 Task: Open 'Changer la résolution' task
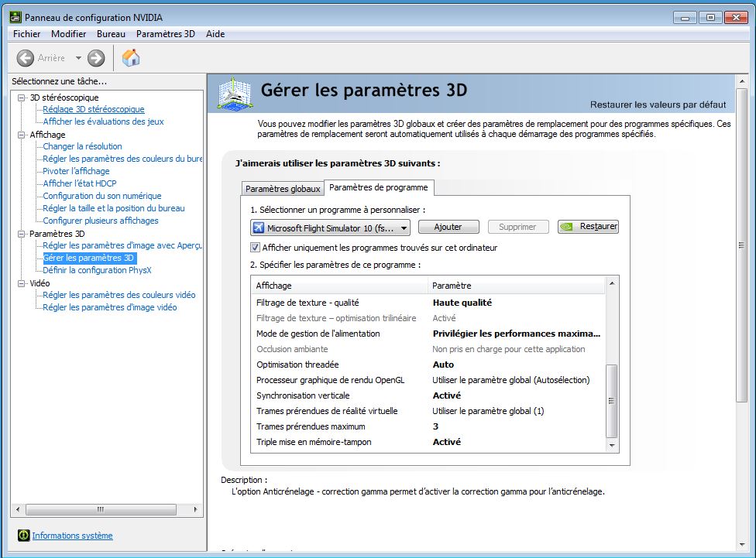pyautogui.click(x=82, y=146)
